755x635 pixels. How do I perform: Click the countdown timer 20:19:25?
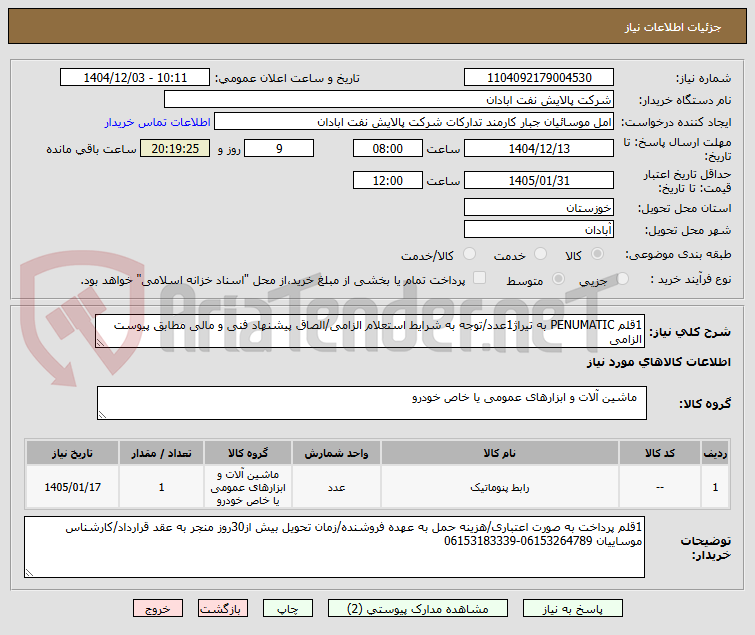[175, 148]
